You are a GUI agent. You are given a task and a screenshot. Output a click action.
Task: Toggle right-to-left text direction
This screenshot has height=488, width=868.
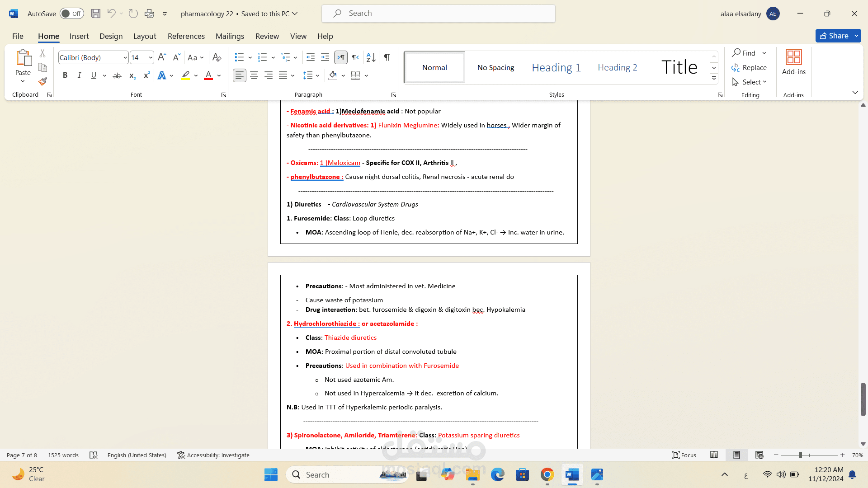356,57
